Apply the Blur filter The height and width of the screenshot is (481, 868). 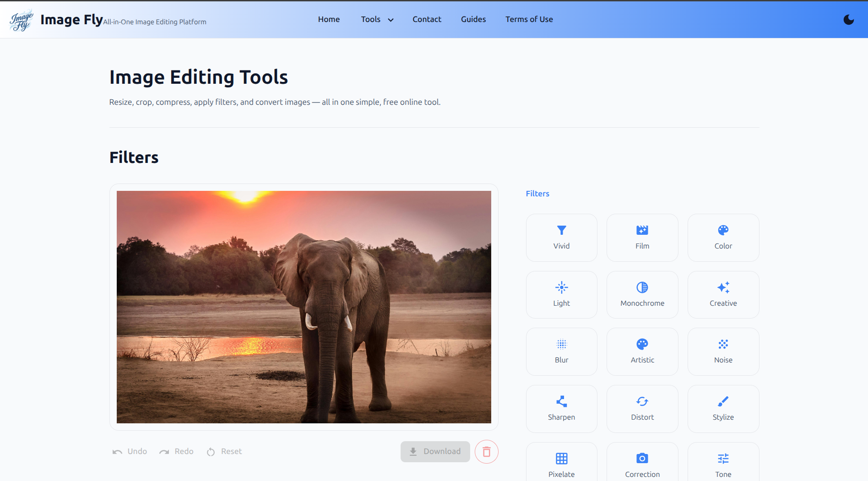(x=561, y=351)
